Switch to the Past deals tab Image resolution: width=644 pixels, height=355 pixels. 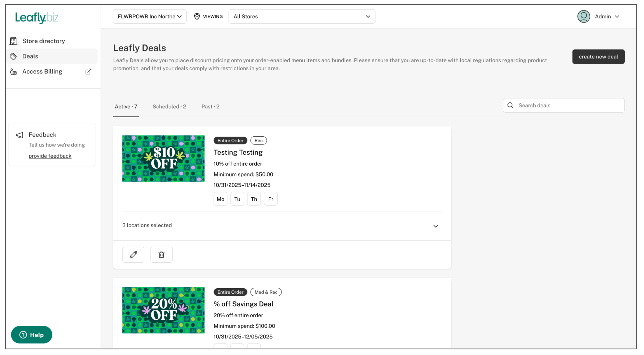click(210, 107)
